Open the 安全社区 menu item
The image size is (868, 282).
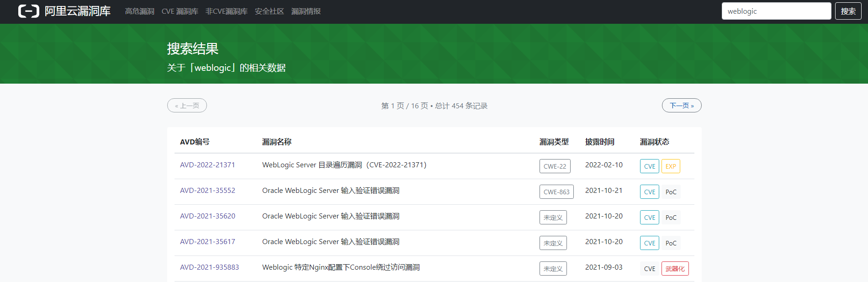(x=270, y=11)
